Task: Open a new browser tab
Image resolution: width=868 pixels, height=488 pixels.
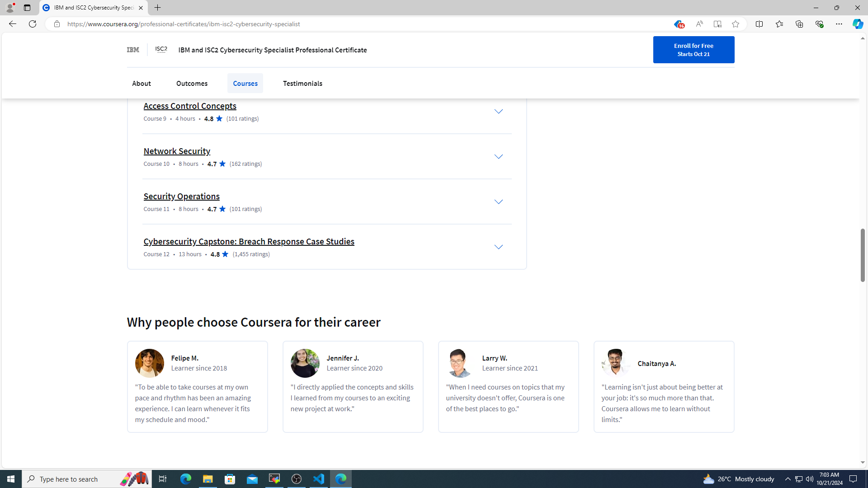Action: click(157, 7)
